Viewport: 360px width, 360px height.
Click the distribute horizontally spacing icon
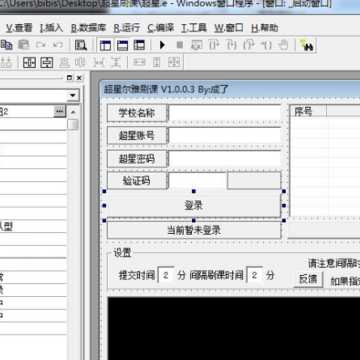tap(99, 62)
